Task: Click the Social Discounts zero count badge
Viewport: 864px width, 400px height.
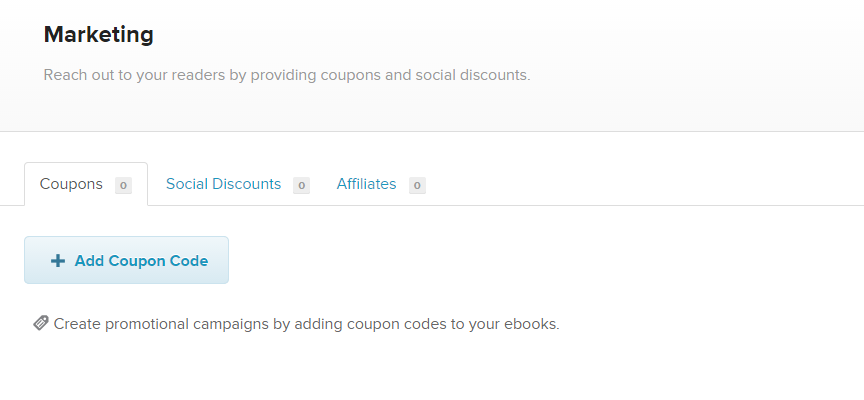Action: (x=301, y=186)
